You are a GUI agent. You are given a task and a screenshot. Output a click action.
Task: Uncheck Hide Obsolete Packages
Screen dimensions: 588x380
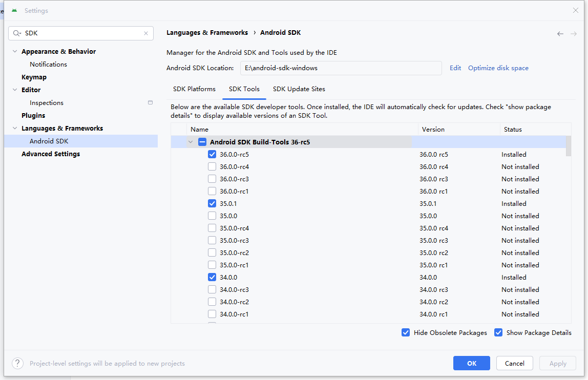click(x=406, y=332)
